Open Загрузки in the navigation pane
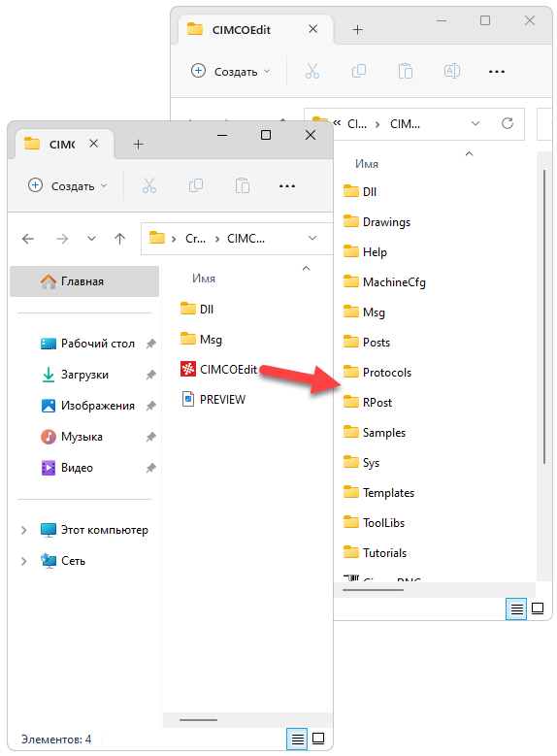The image size is (557, 756). 84,375
